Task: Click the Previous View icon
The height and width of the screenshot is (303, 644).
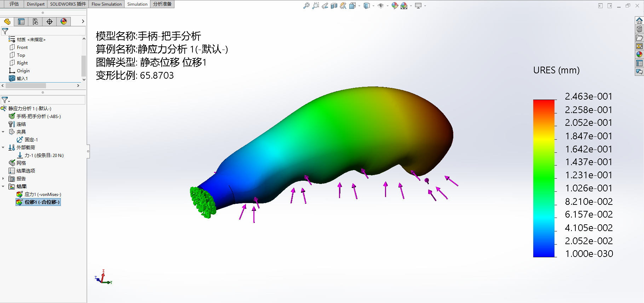Action: [x=325, y=6]
